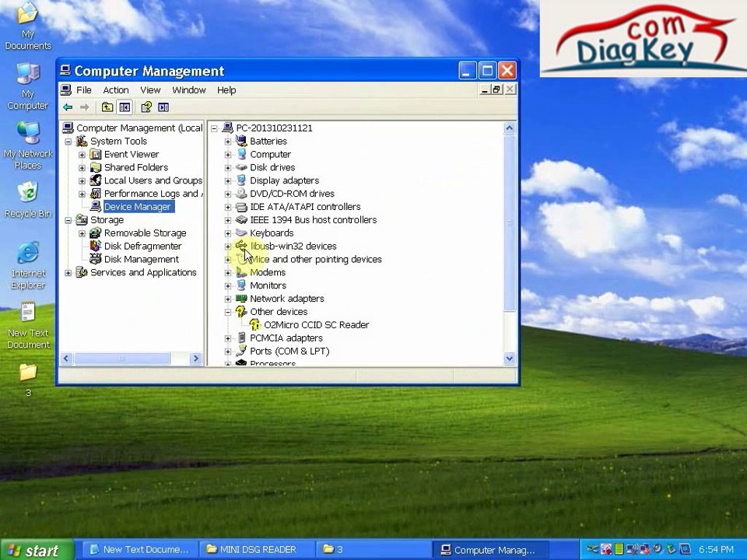747x560 pixels.
Task: Select Computer Management (Local) root node
Action: [x=139, y=128]
